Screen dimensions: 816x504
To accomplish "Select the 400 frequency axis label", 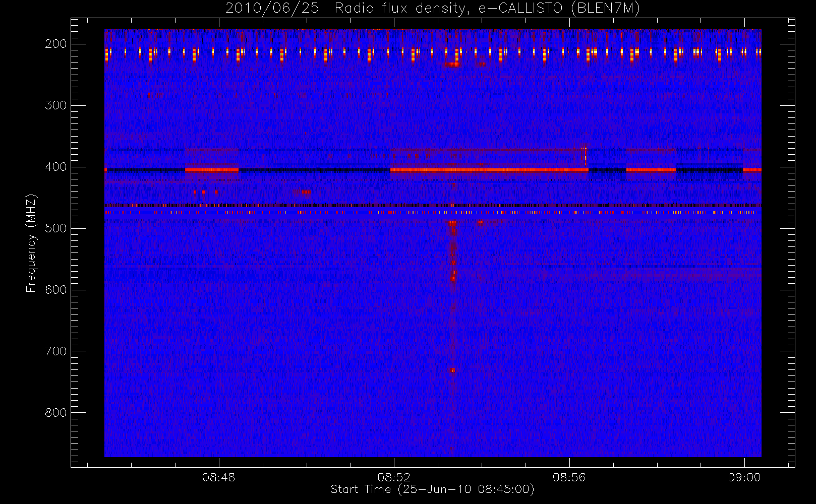I will [55, 167].
